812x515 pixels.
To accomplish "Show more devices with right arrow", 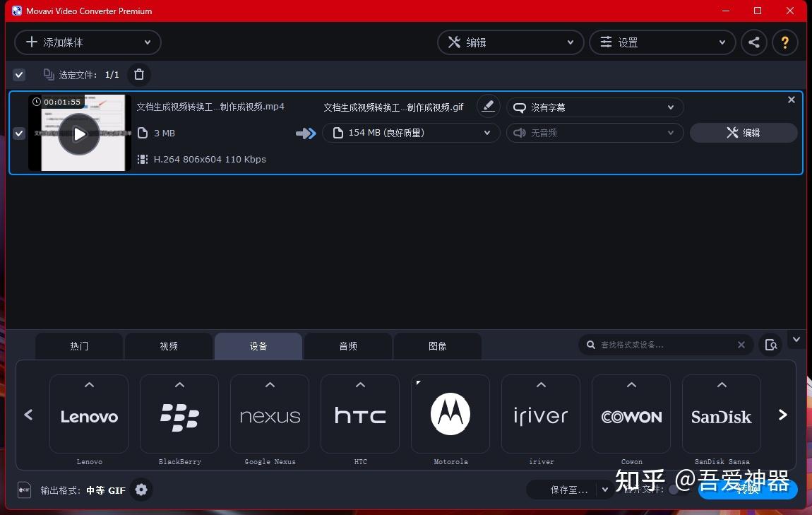I will click(x=783, y=415).
